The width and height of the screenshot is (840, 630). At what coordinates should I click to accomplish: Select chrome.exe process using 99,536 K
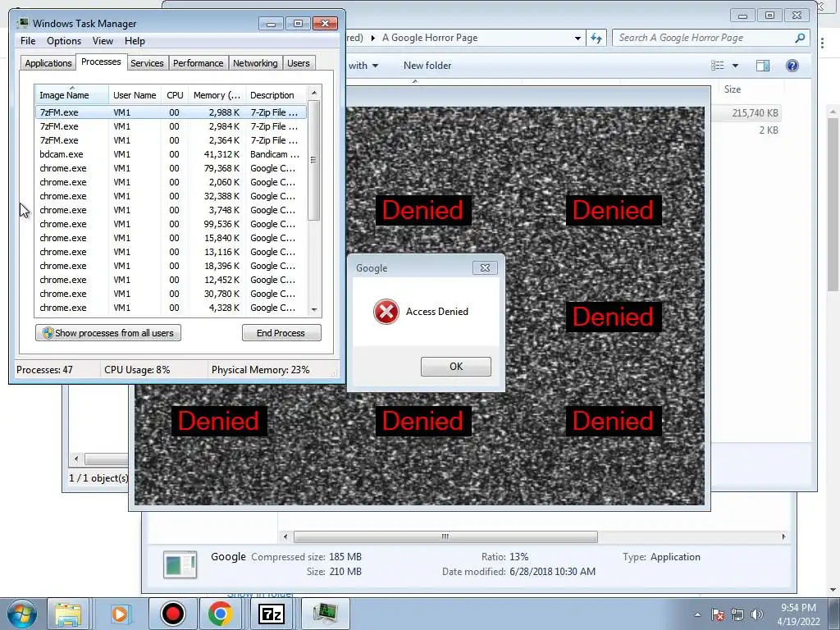[171, 224]
